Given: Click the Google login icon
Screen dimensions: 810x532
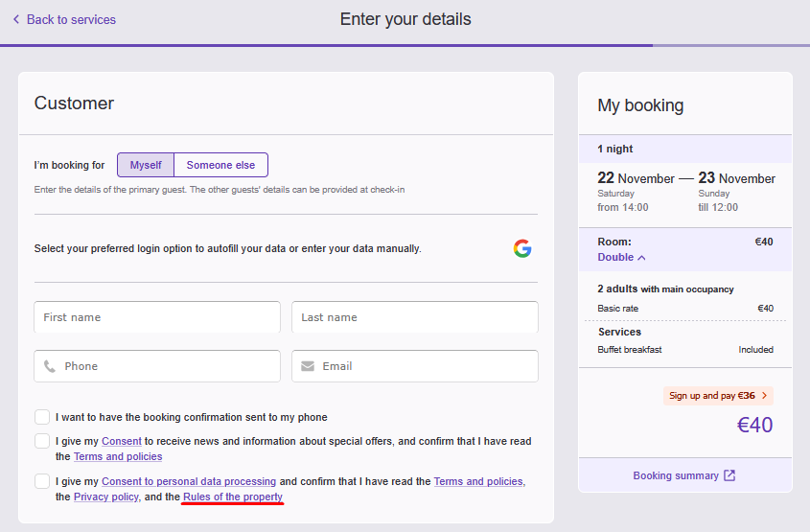Looking at the screenshot, I should click(521, 249).
